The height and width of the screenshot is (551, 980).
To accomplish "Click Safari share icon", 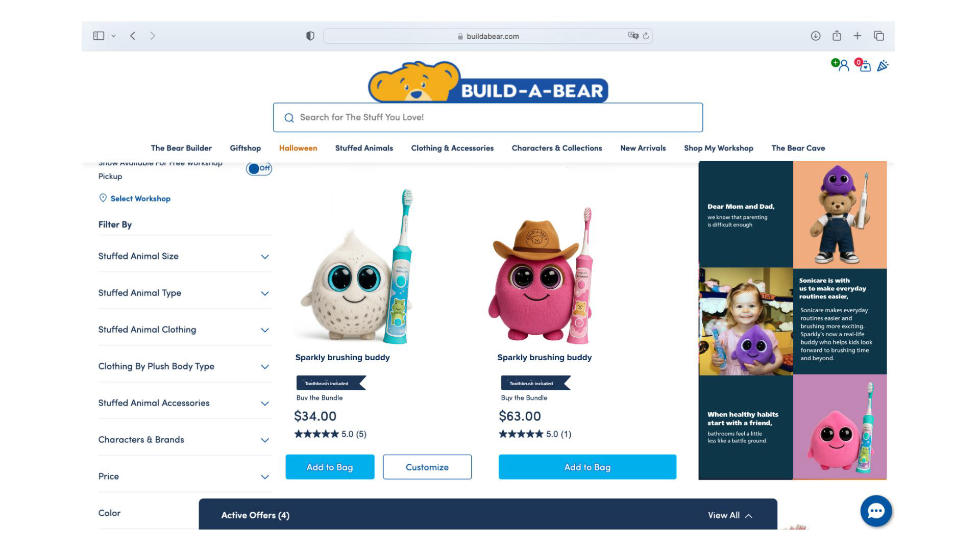I will 837,36.
